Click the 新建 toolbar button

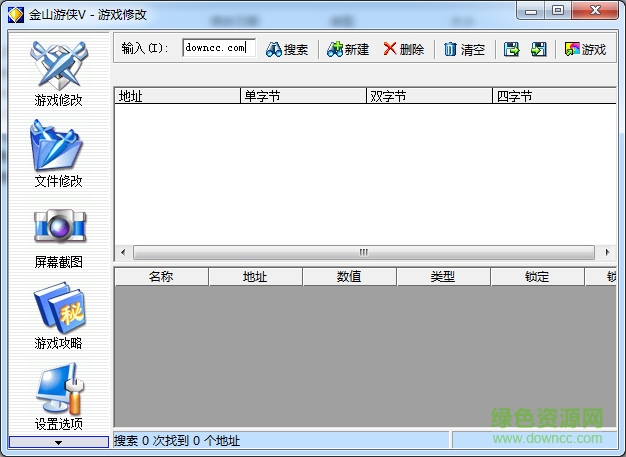(x=347, y=49)
